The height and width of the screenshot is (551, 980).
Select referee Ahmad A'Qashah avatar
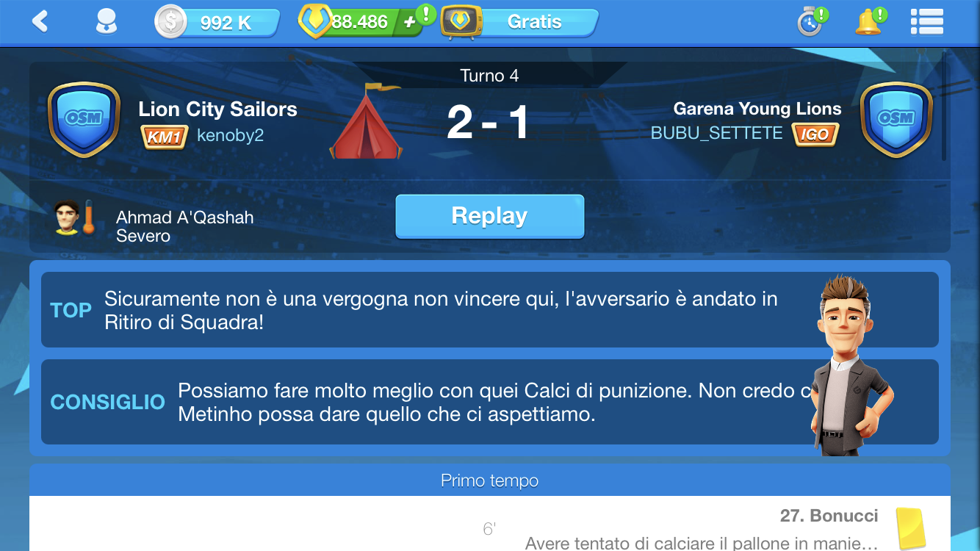(x=68, y=217)
